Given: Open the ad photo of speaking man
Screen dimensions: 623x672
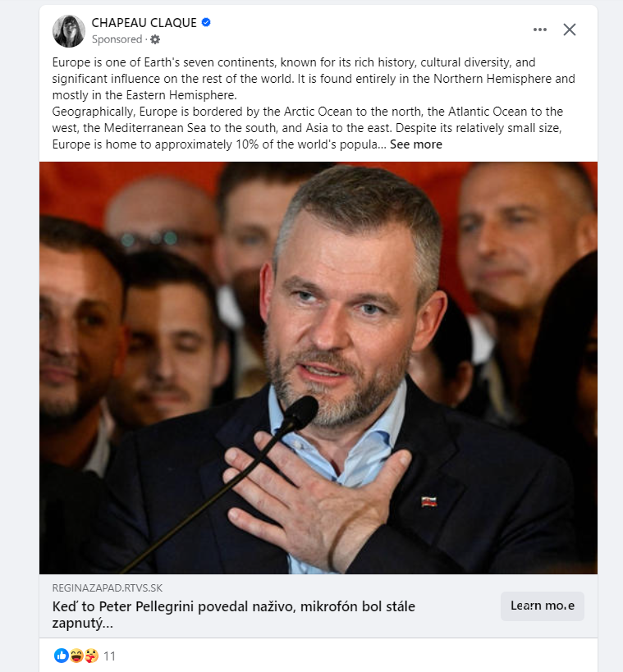Looking at the screenshot, I should [318, 368].
